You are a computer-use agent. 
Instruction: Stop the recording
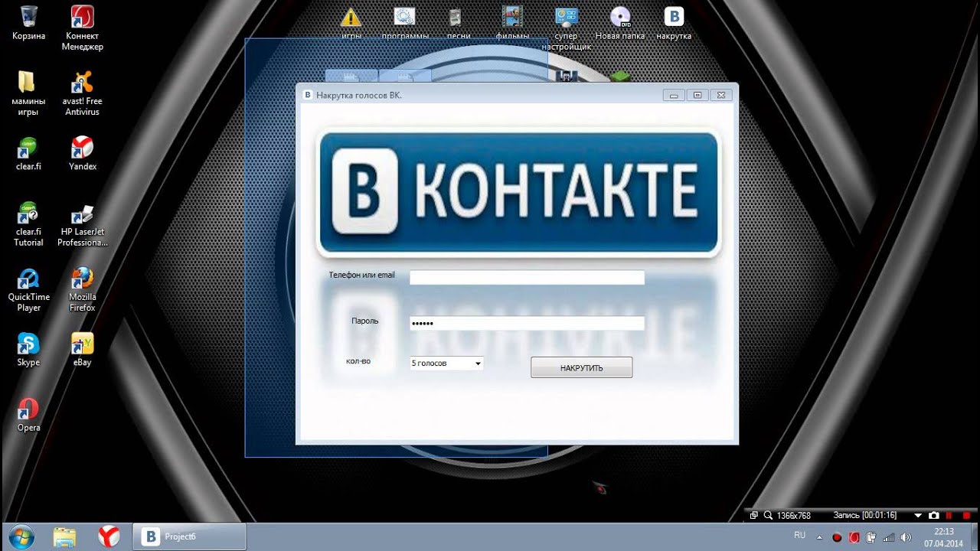[966, 516]
